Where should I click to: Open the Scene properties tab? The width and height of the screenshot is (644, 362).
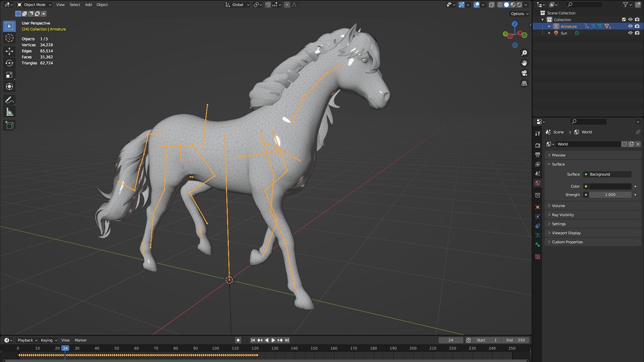pyautogui.click(x=538, y=174)
